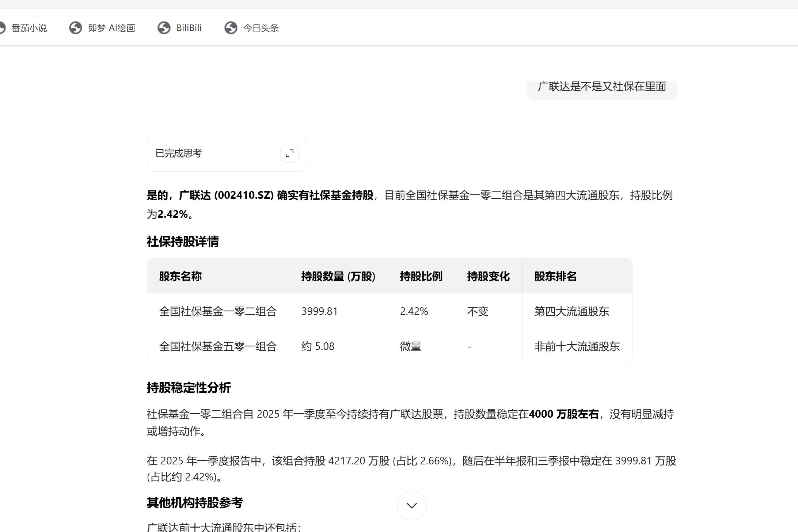The height and width of the screenshot is (532, 798).
Task: Click the globe icon beside 番茄小说
Action: (2, 28)
